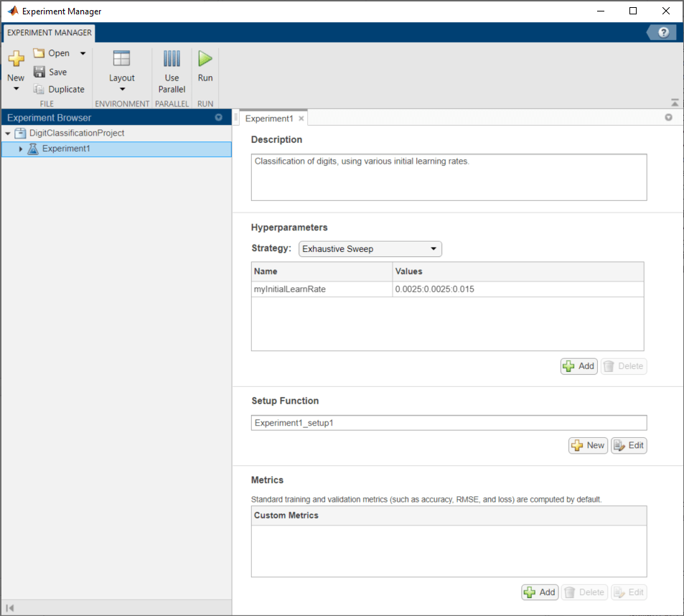This screenshot has width=684, height=616.
Task: Click the Save disk icon
Action: click(39, 72)
